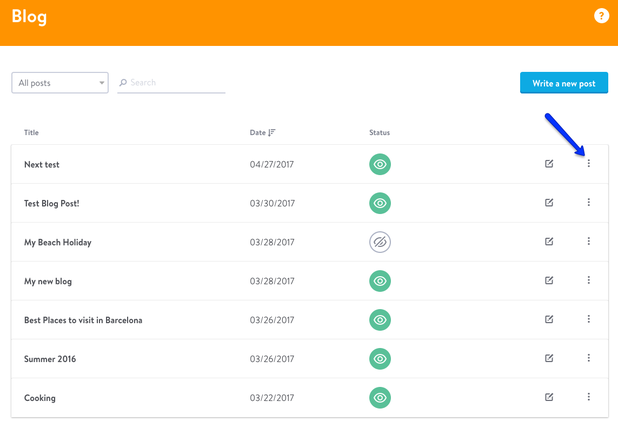Edit the Next test post
Viewport: 618px width, 428px height.
click(549, 164)
